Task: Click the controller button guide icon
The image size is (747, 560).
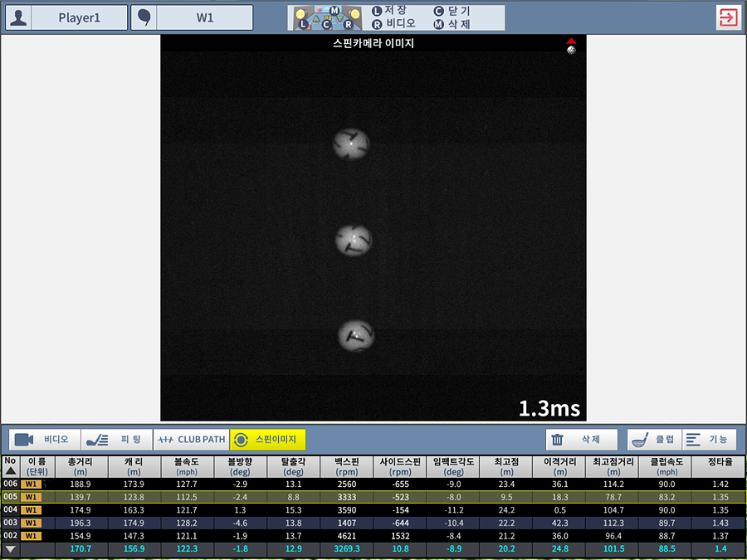Action: pyautogui.click(x=325, y=17)
